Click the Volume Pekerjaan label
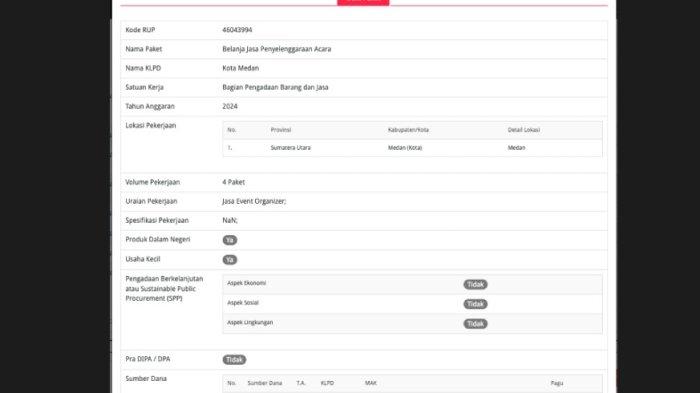700x393 pixels. pos(153,182)
